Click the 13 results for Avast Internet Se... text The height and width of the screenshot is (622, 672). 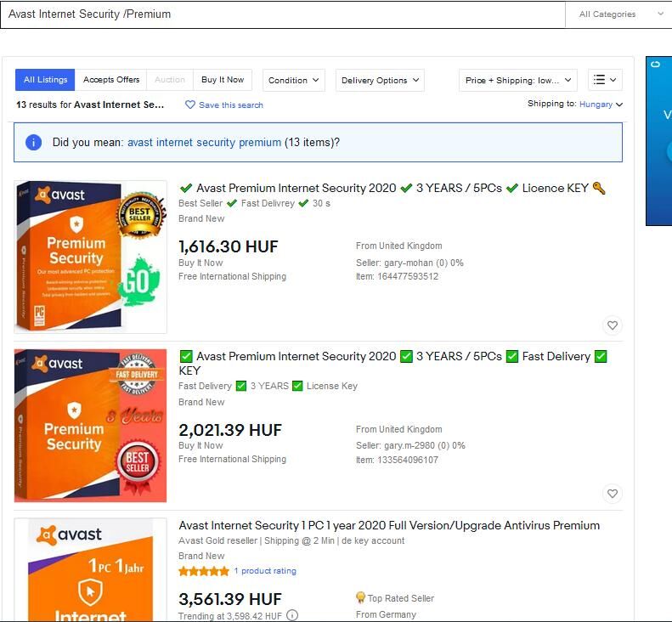coord(90,105)
